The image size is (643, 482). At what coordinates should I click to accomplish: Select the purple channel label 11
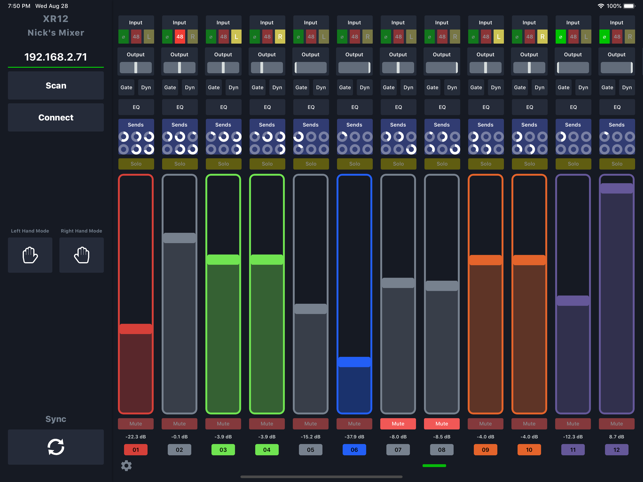573,450
